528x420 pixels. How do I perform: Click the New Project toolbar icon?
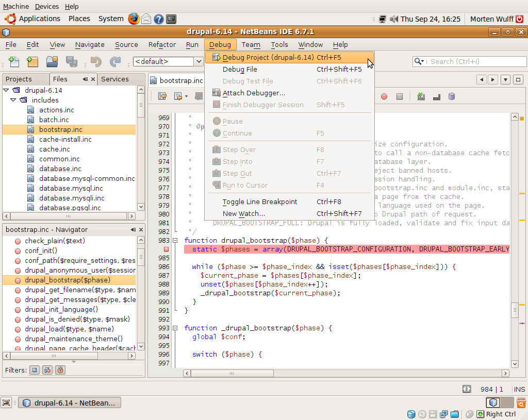[32, 62]
